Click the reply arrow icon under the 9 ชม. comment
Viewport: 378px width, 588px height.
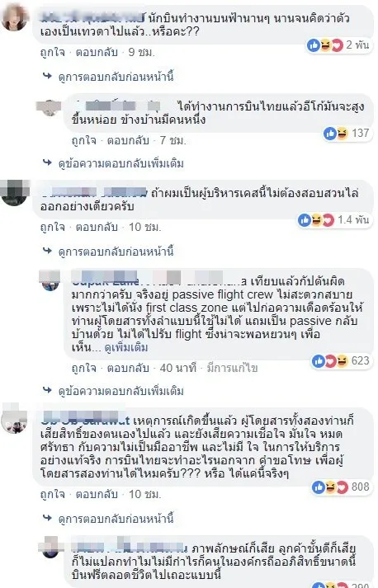(47, 76)
